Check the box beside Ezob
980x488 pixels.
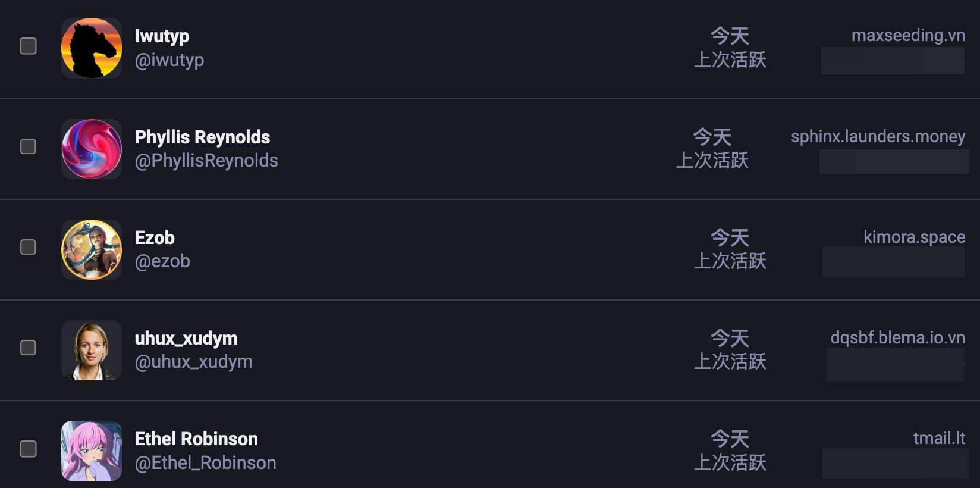[x=28, y=247]
